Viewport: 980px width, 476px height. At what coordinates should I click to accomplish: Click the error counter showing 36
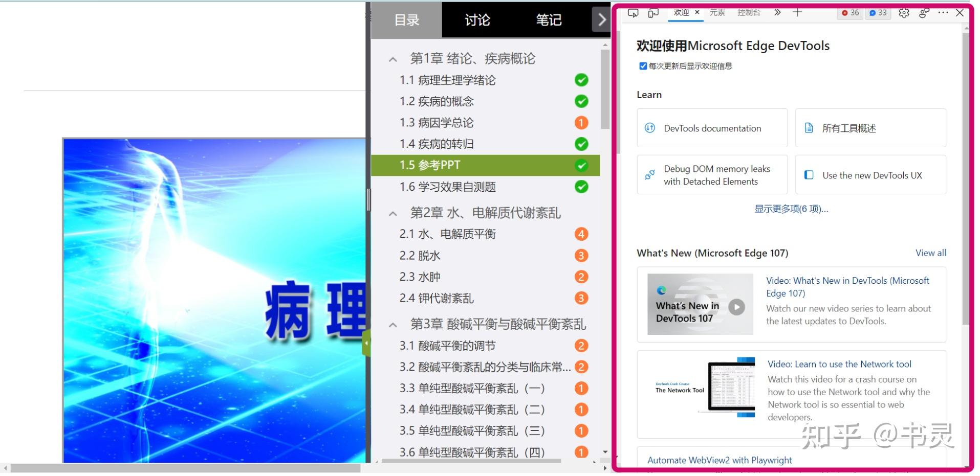pos(850,13)
